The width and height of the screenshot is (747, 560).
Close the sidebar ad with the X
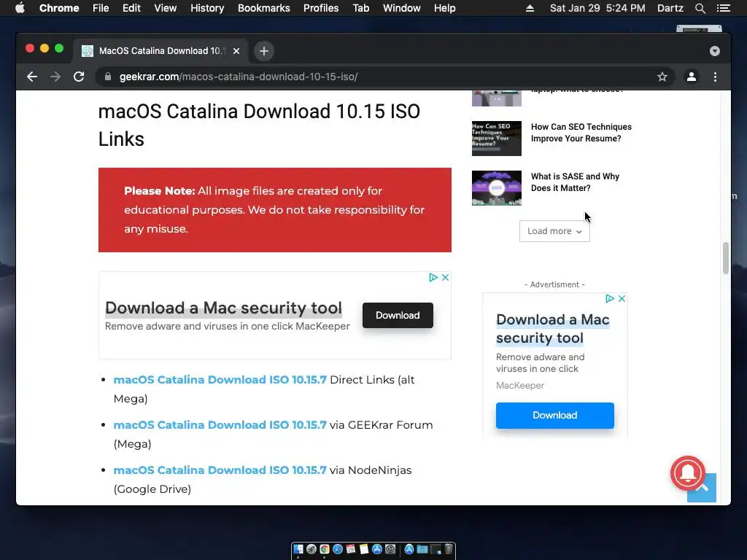pos(622,298)
